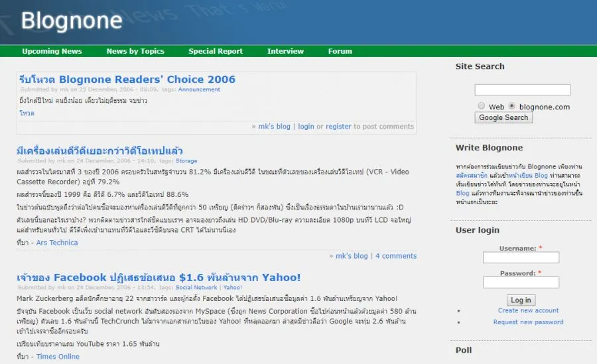
Task: Click Request new password link
Action: (528, 322)
